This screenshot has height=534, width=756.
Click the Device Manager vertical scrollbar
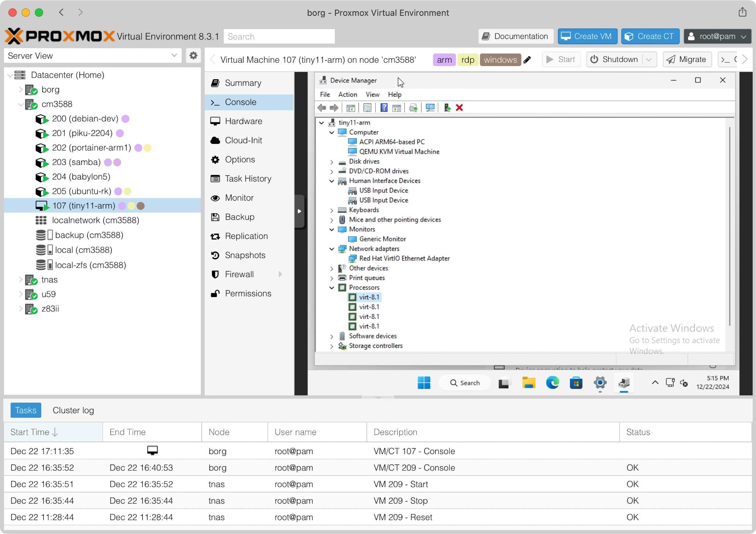pyautogui.click(x=729, y=226)
